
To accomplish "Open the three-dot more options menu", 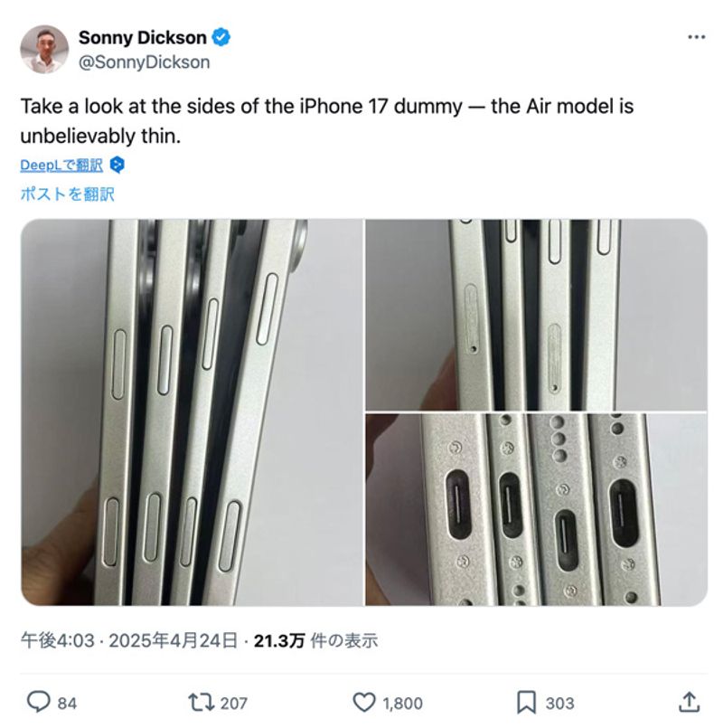I will [x=696, y=37].
